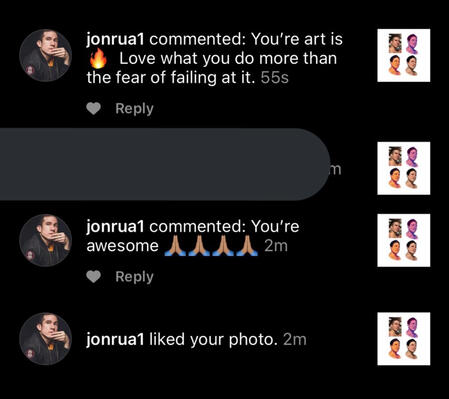Like the 'You're awesome' comment heart
Image resolution: width=449 pixels, height=399 pixels.
click(93, 277)
